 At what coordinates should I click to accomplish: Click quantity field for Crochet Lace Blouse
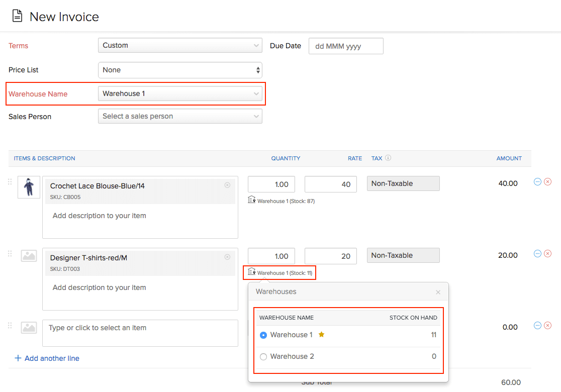[x=271, y=184]
